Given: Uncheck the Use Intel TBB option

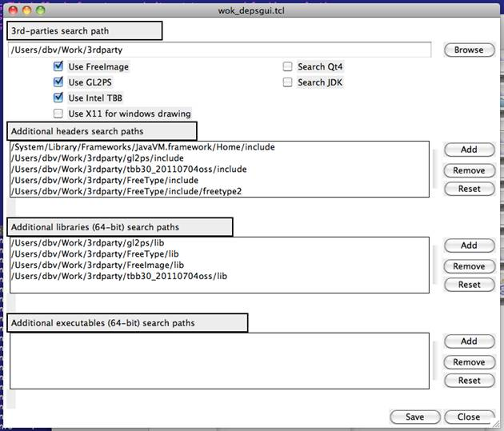Looking at the screenshot, I should click(58, 98).
